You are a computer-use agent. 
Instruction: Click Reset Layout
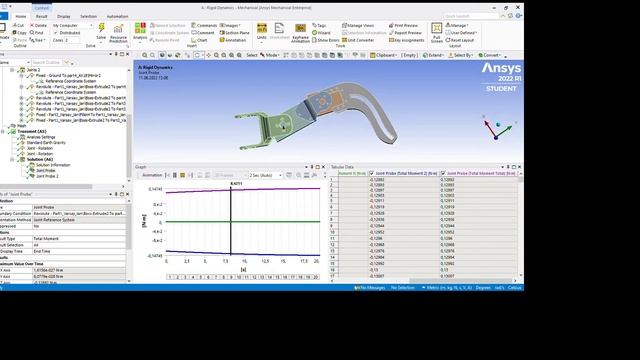(x=460, y=40)
